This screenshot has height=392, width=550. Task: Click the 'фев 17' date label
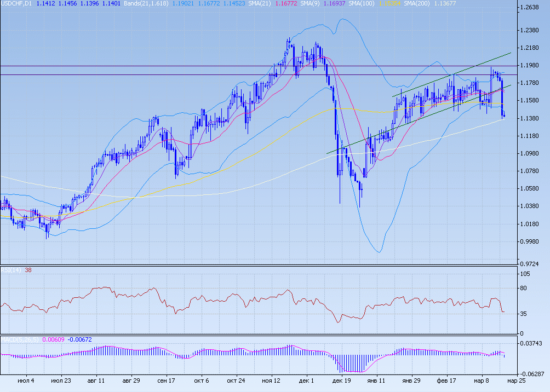446,381
